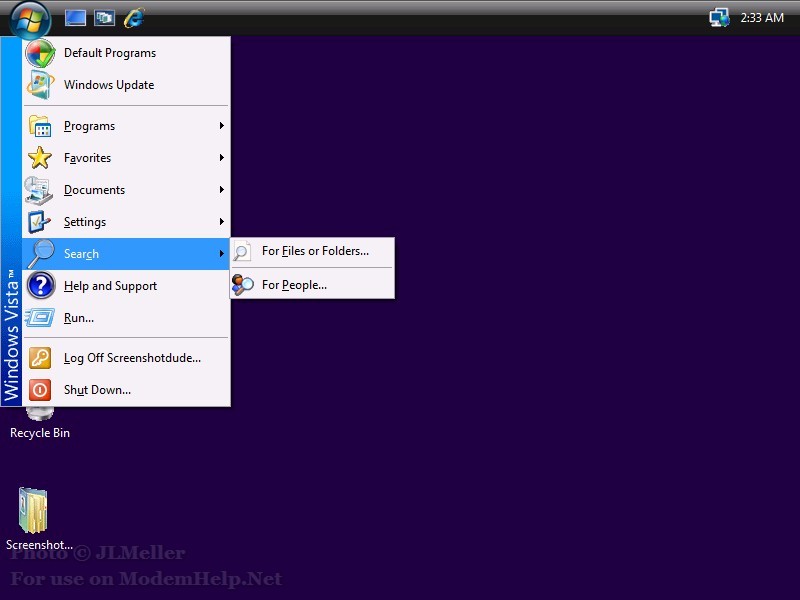Select the Screenshot folder desktop icon
The width and height of the screenshot is (800, 600).
point(33,511)
